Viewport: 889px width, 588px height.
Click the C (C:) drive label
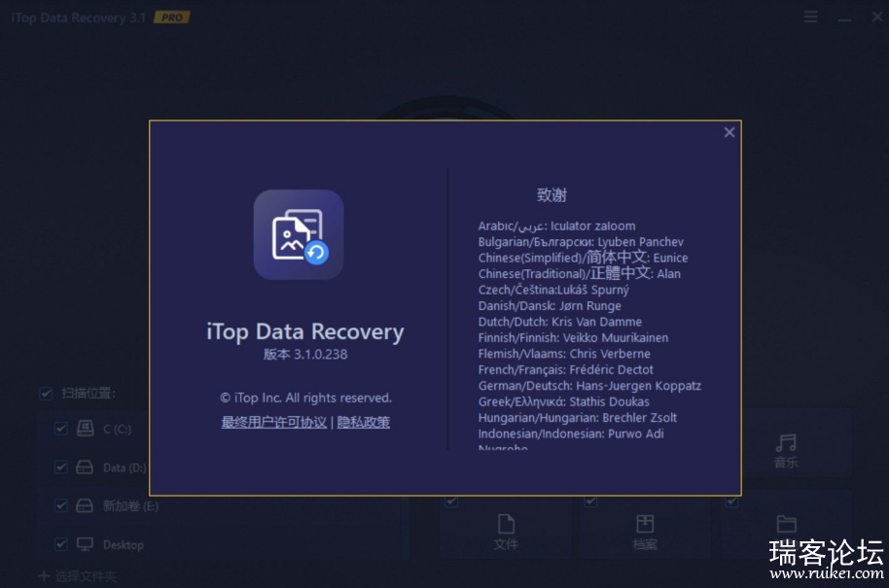(118, 429)
